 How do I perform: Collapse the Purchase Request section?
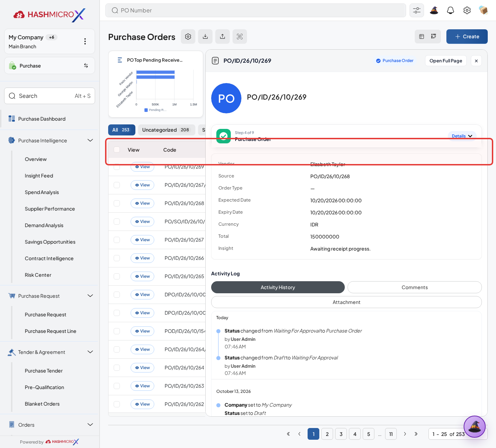pyautogui.click(x=90, y=296)
